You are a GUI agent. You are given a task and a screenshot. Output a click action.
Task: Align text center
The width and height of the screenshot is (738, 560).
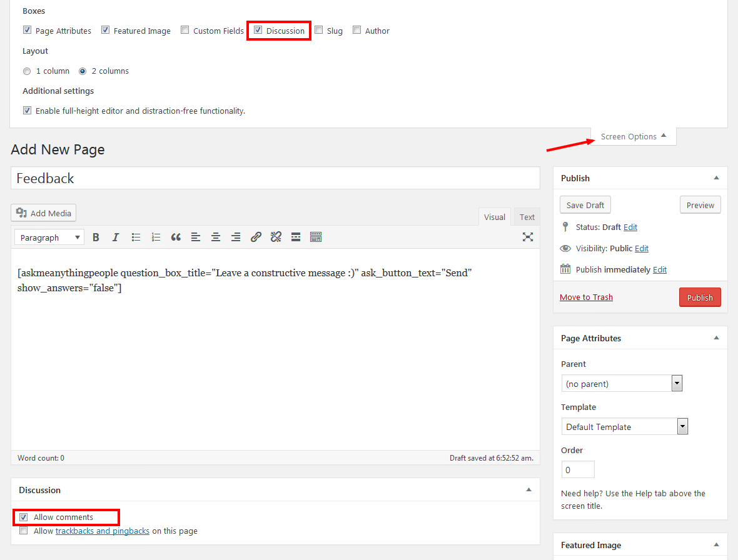[x=216, y=237]
